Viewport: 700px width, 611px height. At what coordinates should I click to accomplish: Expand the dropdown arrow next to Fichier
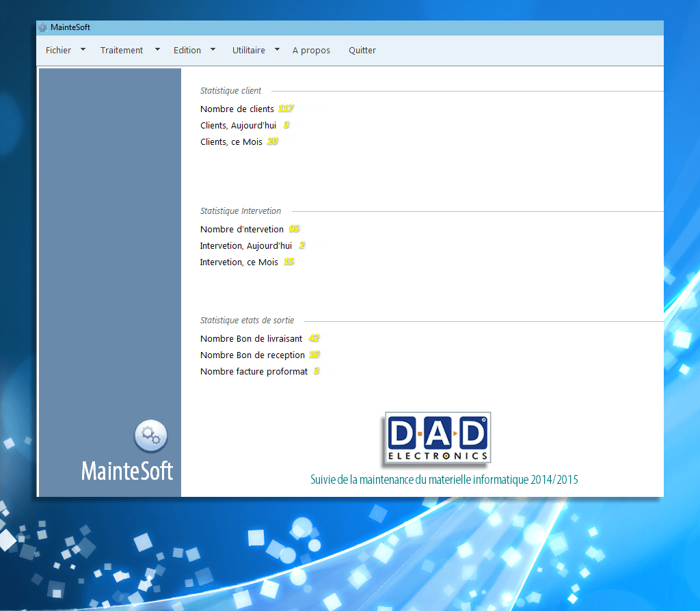83,49
